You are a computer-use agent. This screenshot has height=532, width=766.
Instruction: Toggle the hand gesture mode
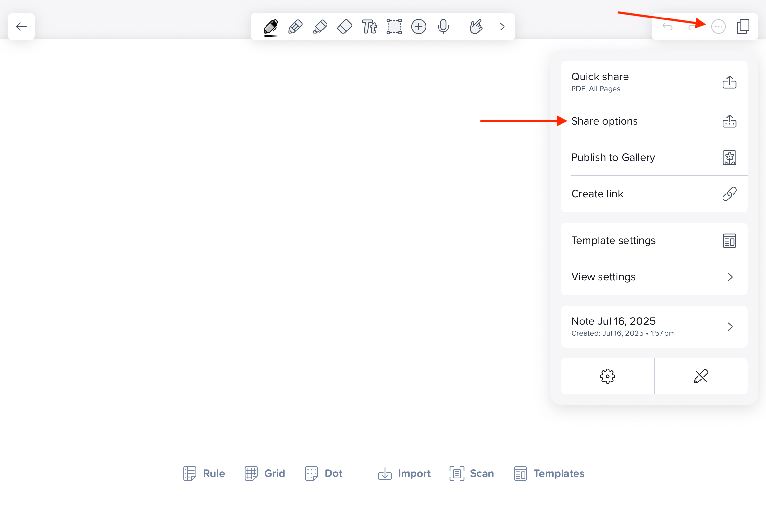[476, 27]
